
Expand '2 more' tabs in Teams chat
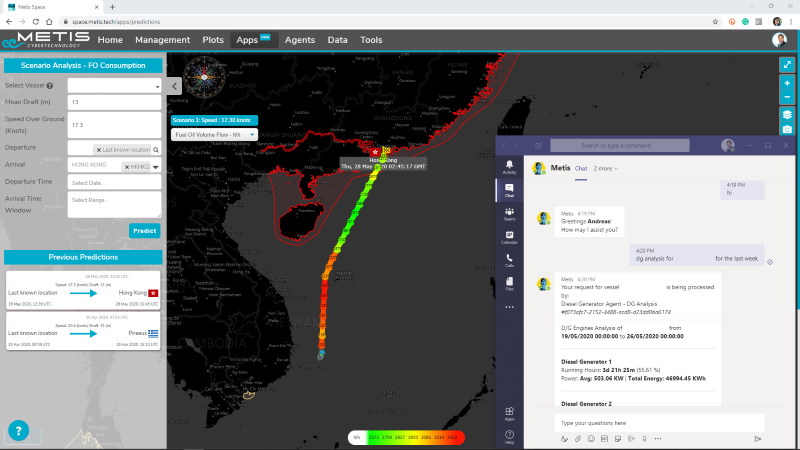[x=606, y=168]
